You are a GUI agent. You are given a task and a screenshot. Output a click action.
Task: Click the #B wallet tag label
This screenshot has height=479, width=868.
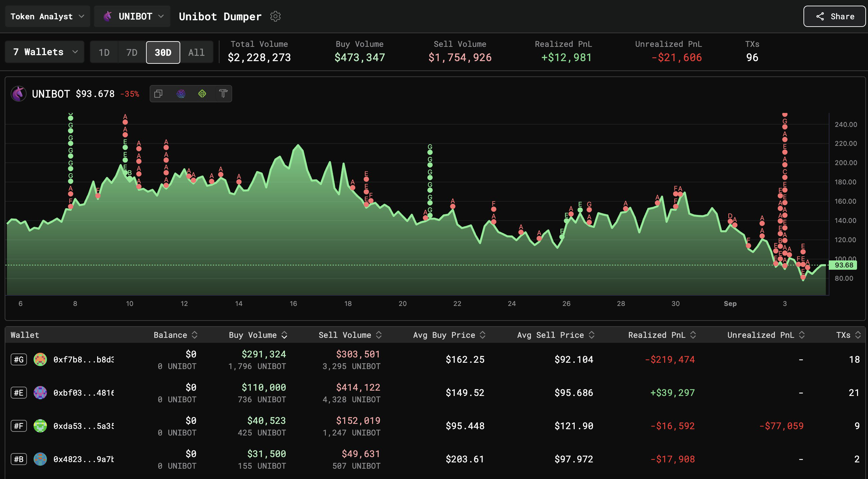[19, 459]
